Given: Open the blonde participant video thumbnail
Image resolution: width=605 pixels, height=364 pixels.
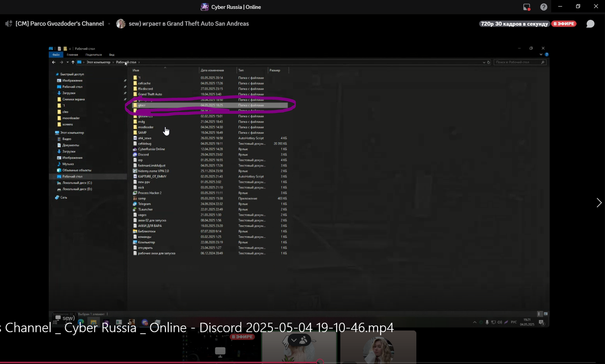Looking at the screenshot, I should pos(378,347).
